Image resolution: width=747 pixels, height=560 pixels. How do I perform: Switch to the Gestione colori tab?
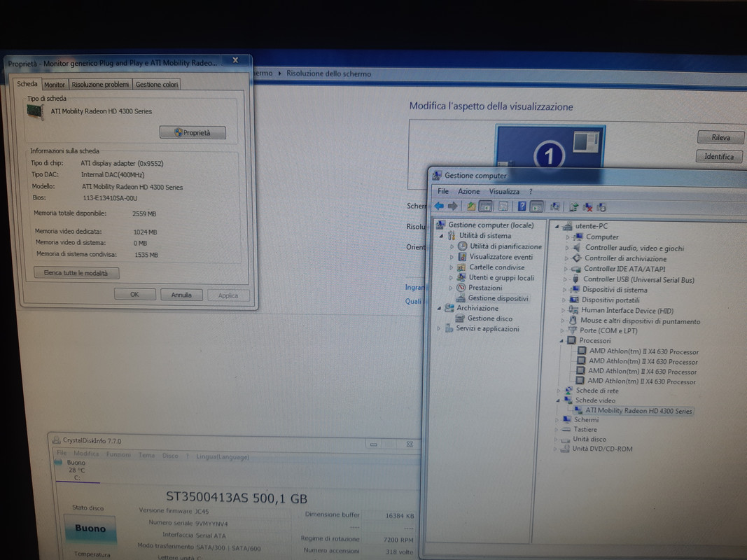[x=157, y=84]
